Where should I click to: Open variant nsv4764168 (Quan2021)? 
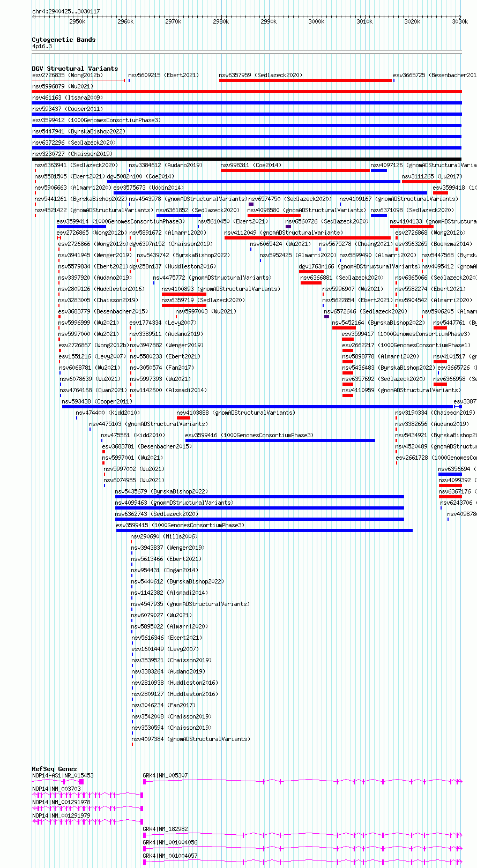(x=93, y=391)
